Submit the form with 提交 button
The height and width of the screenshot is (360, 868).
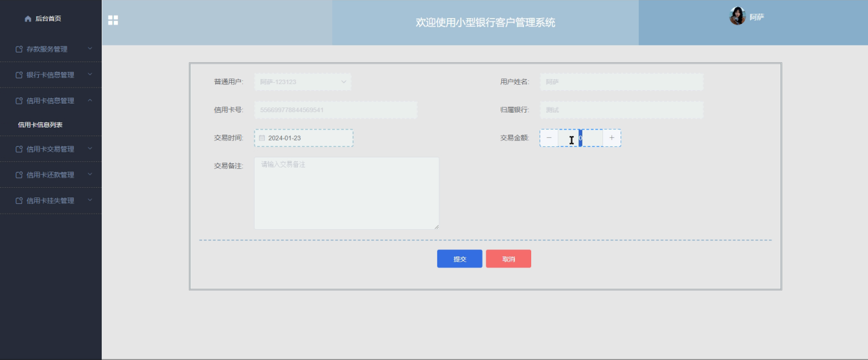tap(460, 259)
